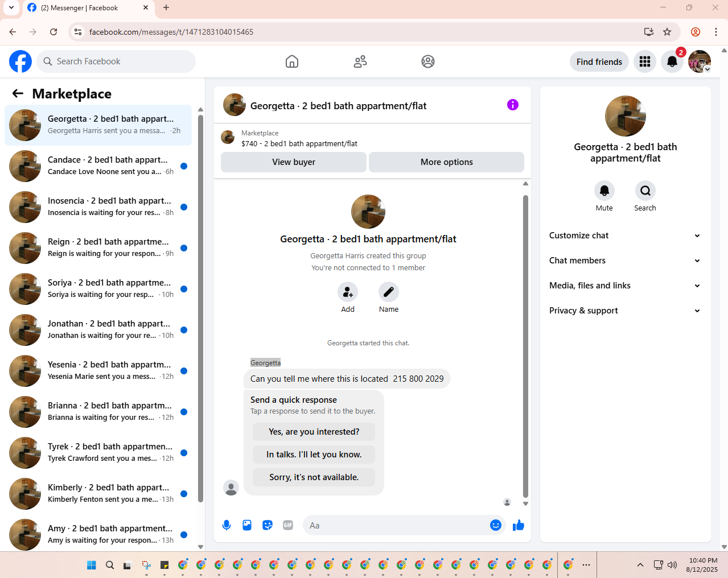Click chat messages vertical scrollbar
The image size is (728, 578).
click(525, 346)
